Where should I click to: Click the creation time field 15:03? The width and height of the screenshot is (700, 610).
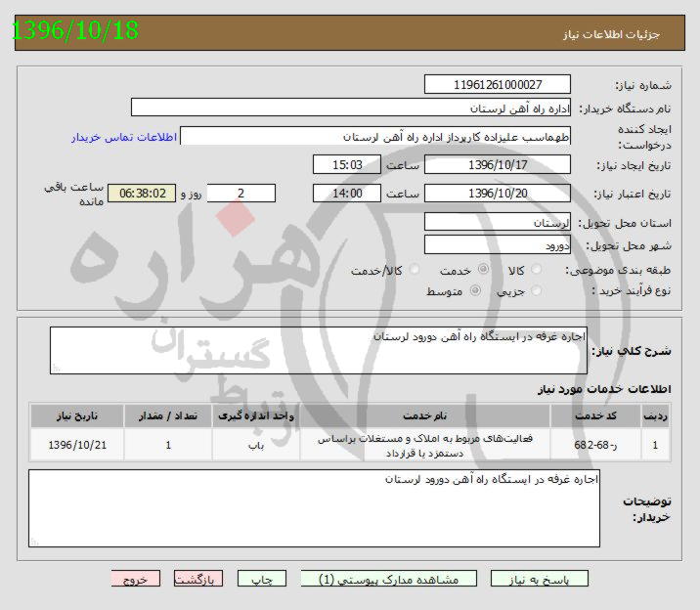pos(347,164)
